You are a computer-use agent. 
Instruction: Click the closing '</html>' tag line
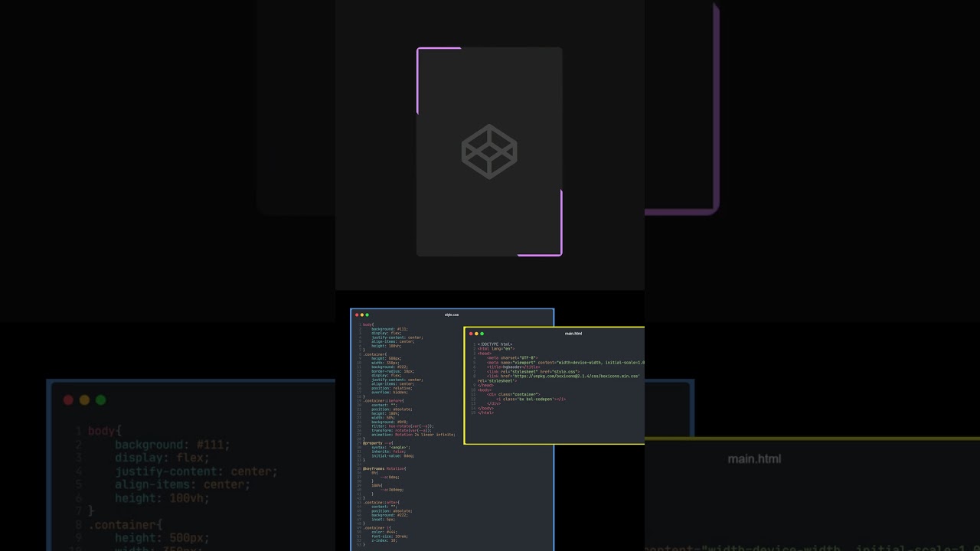pyautogui.click(x=486, y=412)
